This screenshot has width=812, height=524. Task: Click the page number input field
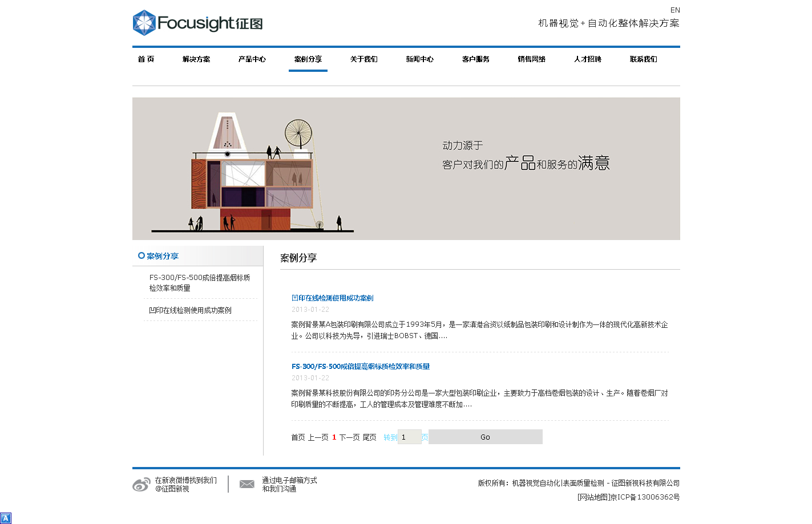point(409,437)
